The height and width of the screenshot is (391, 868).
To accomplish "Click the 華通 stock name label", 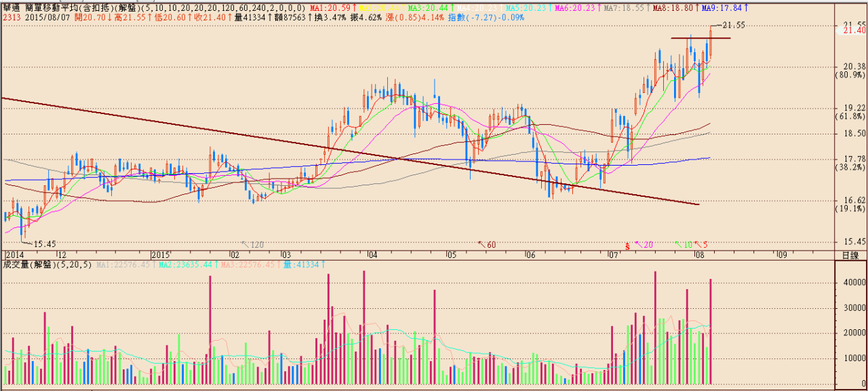I will point(11,8).
